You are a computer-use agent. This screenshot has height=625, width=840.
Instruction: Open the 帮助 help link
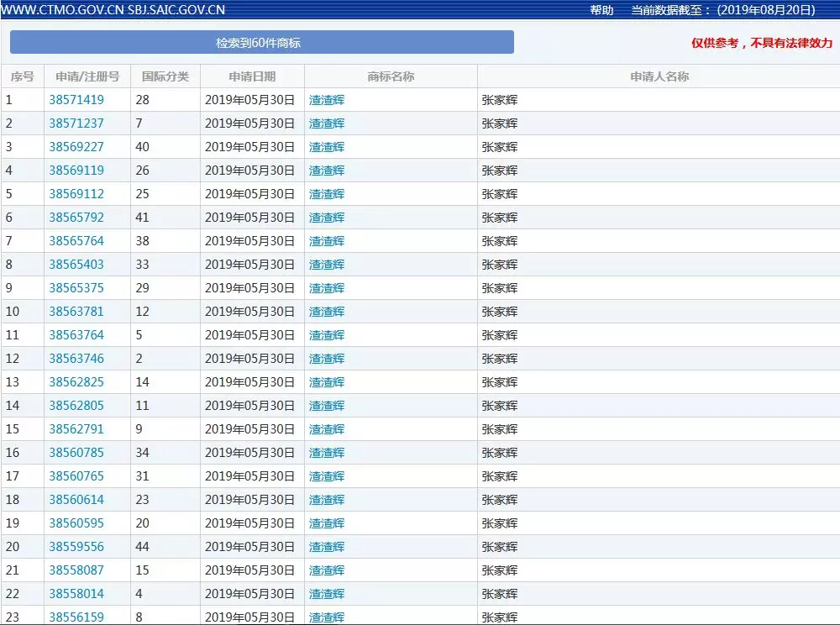(x=601, y=10)
